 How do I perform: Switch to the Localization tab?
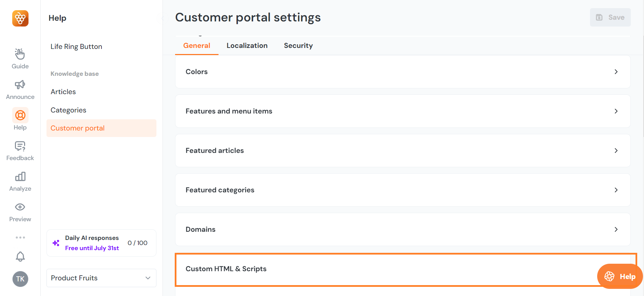click(x=247, y=46)
